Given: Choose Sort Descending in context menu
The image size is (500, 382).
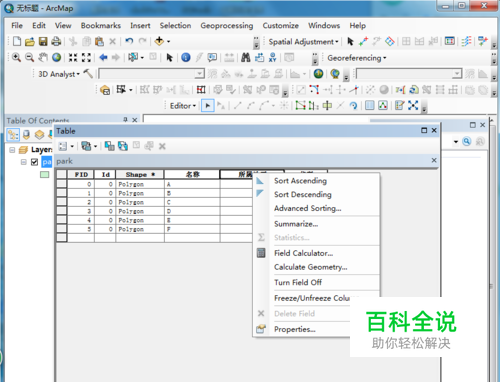Looking at the screenshot, I should pos(303,194).
